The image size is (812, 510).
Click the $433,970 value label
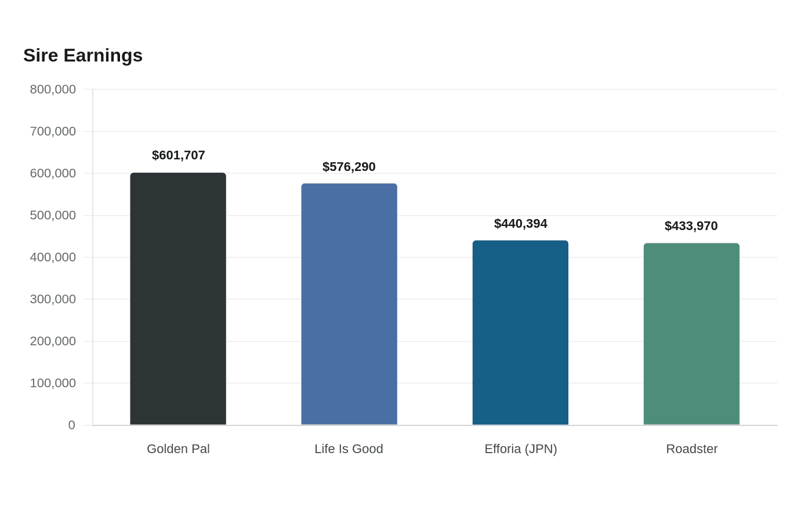coord(691,226)
